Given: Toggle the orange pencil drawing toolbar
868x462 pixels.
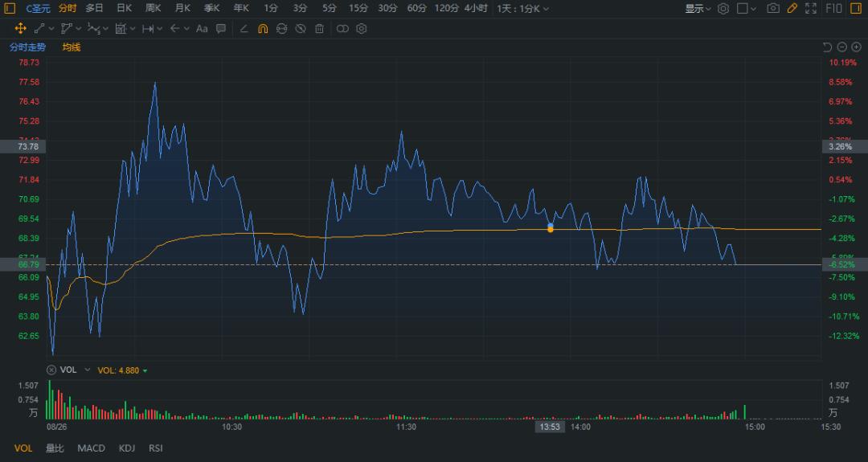Looking at the screenshot, I should click(x=792, y=8).
